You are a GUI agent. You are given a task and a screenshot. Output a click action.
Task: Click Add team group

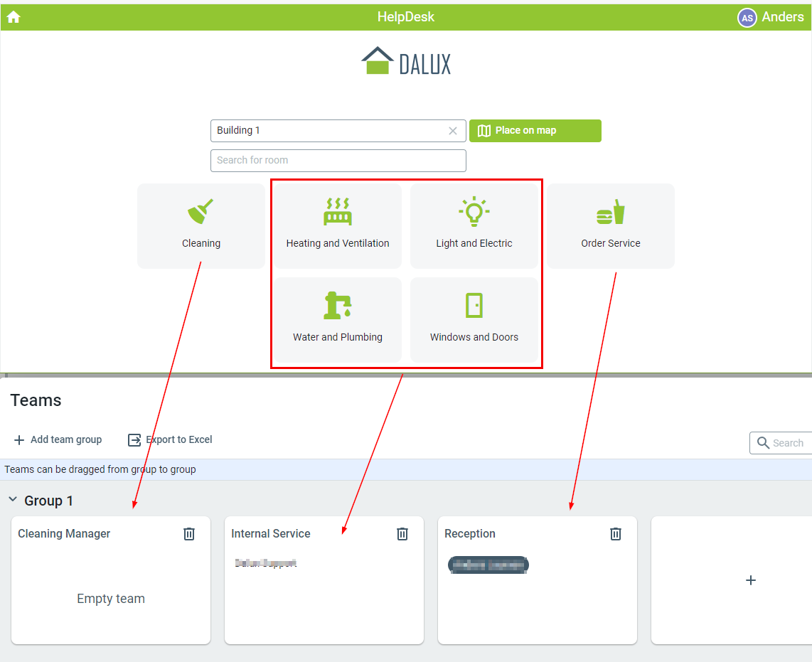[x=58, y=439]
